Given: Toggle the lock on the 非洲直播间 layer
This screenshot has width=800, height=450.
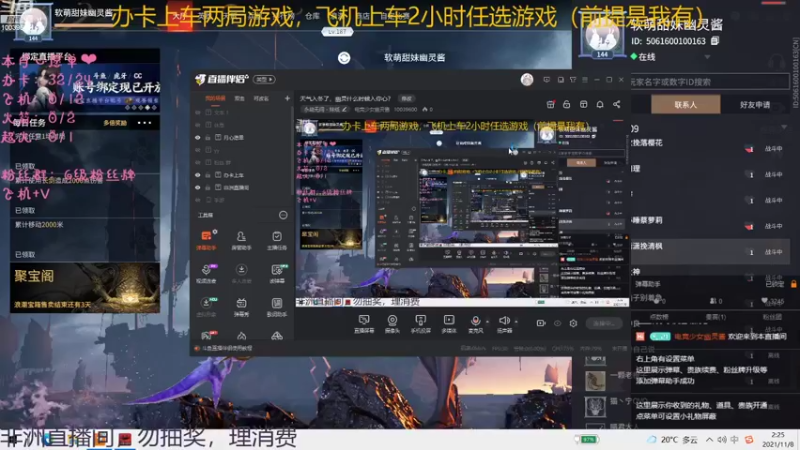Looking at the screenshot, I should click(208, 187).
